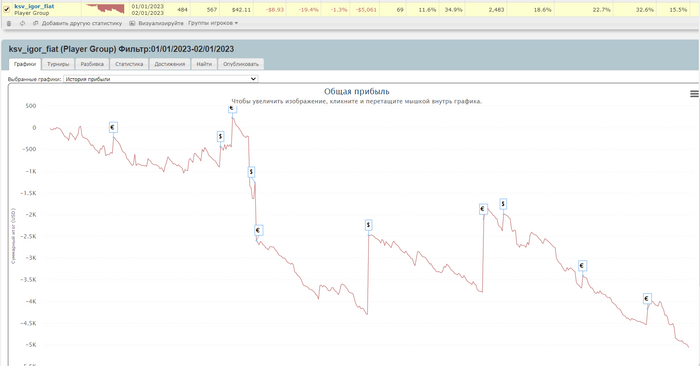Click the first € marker near -500 level
This screenshot has height=366, width=700.
pyautogui.click(x=113, y=128)
